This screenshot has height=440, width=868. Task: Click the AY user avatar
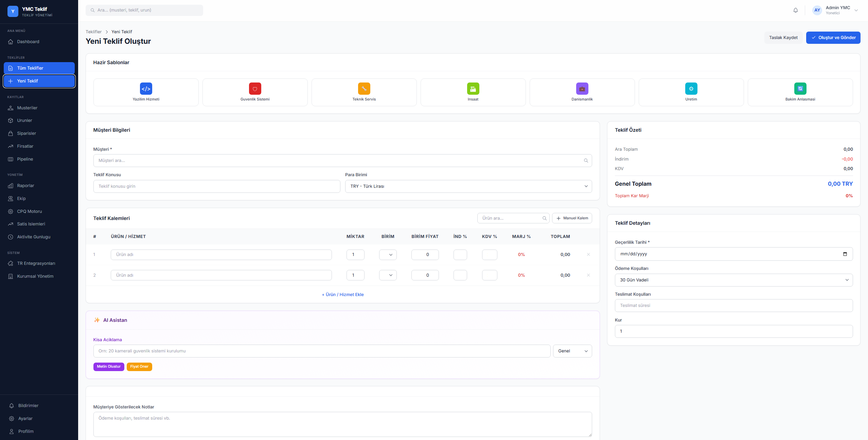click(x=817, y=10)
